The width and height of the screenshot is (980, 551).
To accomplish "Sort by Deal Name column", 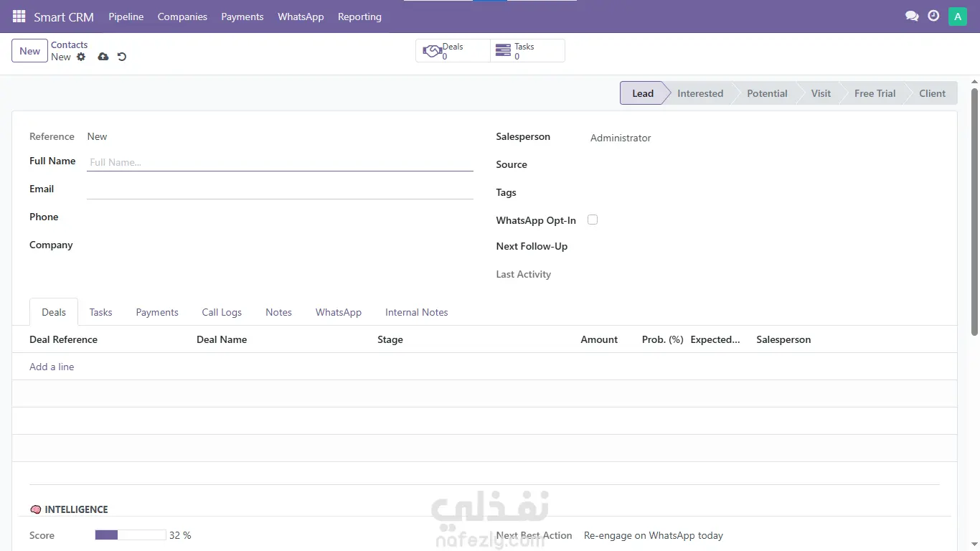I will pyautogui.click(x=222, y=339).
